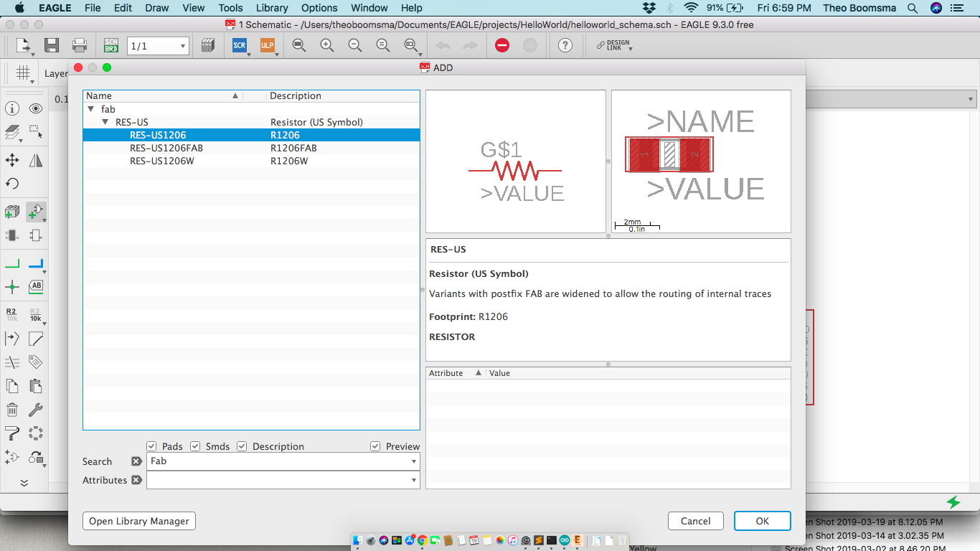Click the SCR script icon
This screenshot has width=980, height=551.
240,45
